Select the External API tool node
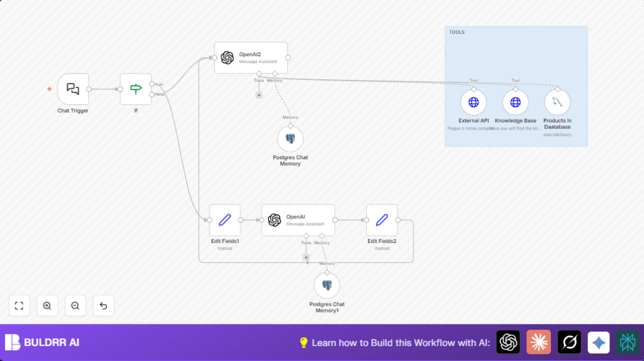This screenshot has width=644, height=361. 474,103
